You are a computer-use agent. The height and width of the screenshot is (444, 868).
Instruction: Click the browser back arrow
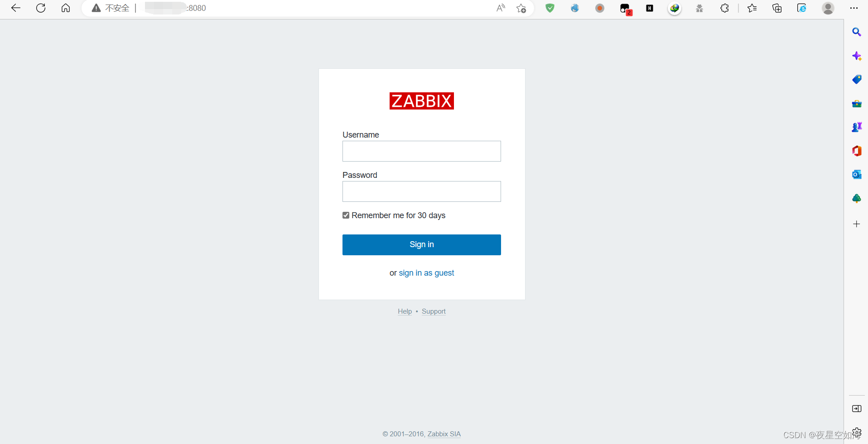tap(16, 8)
